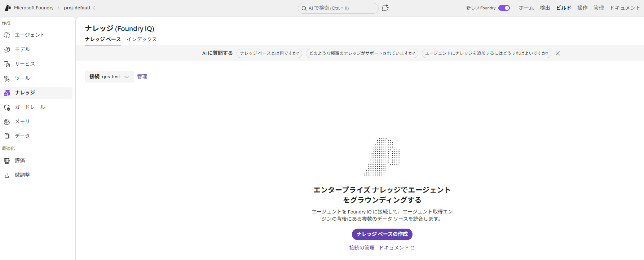Click the external link icon beside ドキュメント

[413, 248]
